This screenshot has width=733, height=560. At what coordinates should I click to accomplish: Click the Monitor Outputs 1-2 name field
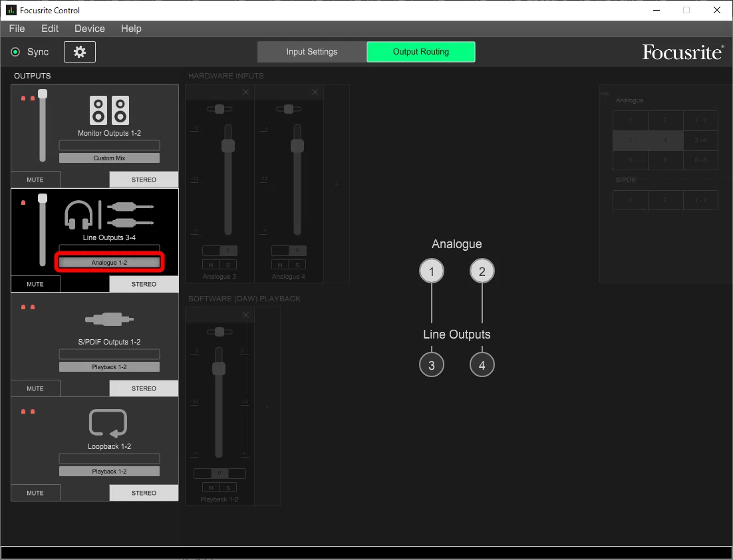point(109,145)
